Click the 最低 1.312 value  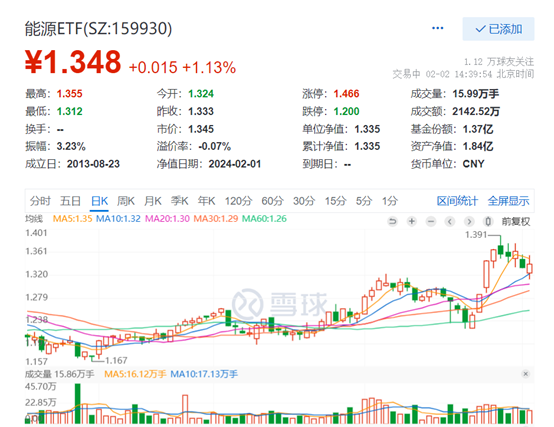point(70,111)
